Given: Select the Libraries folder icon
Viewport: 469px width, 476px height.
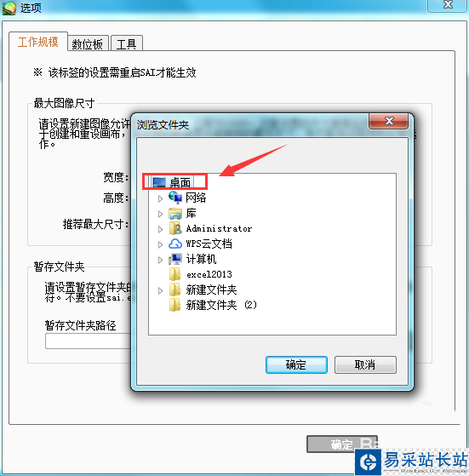Looking at the screenshot, I should click(175, 214).
